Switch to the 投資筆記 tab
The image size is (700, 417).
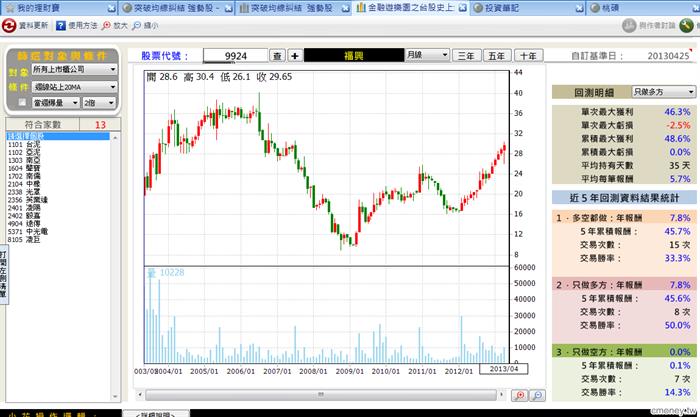click(528, 8)
